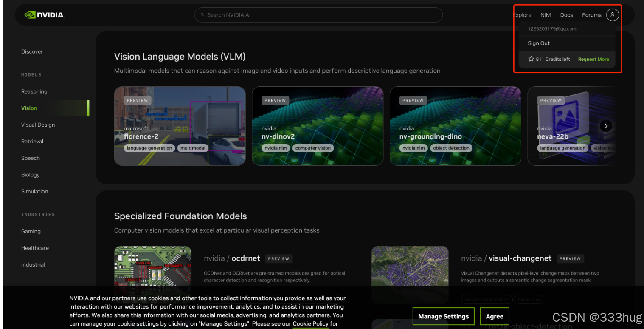Go to the Forums
This screenshot has width=644, height=329.
tap(591, 15)
